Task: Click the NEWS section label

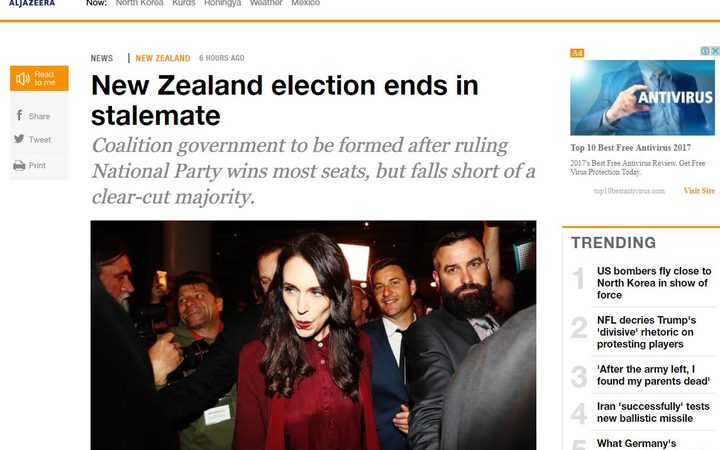Action: point(101,58)
